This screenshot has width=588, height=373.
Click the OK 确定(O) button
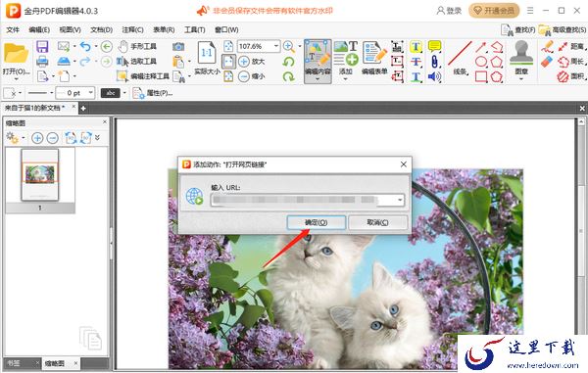tap(317, 222)
